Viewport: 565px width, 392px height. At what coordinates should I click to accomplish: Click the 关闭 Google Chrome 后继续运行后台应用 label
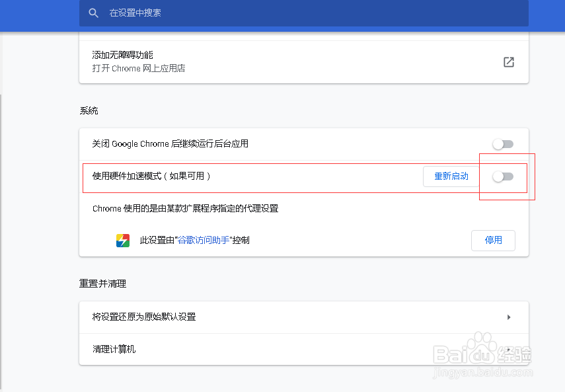pyautogui.click(x=170, y=143)
